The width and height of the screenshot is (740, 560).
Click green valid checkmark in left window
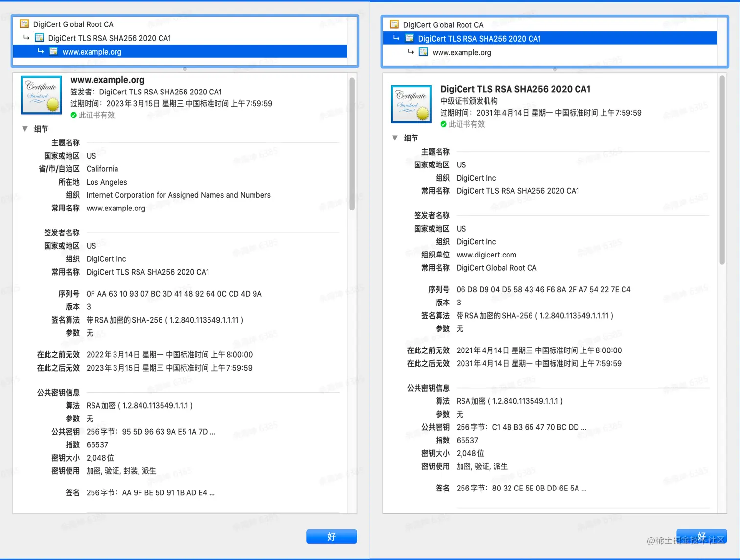click(x=73, y=115)
